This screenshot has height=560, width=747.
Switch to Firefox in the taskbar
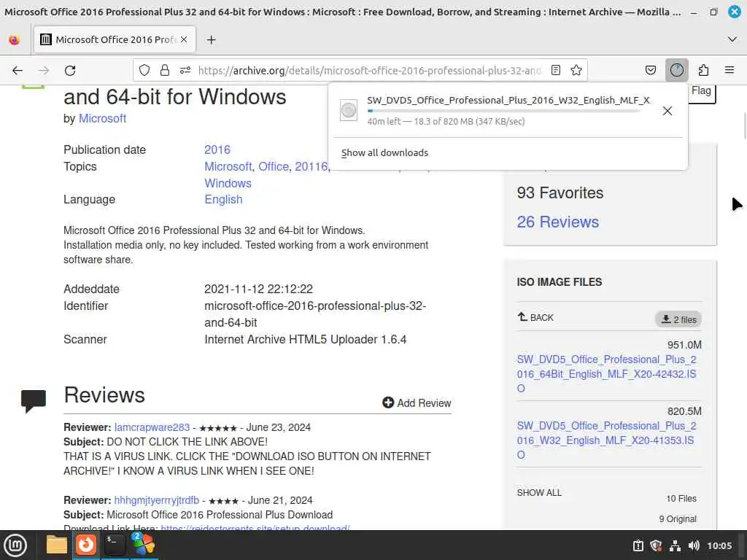pos(86,545)
